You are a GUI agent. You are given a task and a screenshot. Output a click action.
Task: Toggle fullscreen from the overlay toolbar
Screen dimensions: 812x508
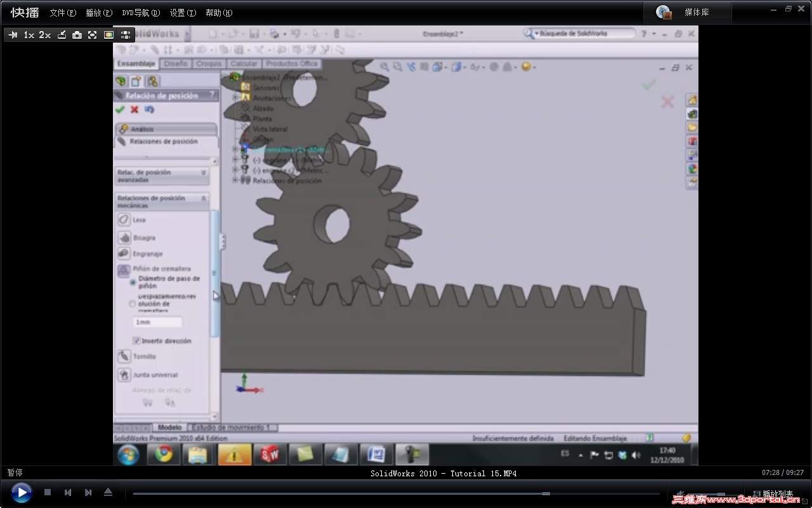93,35
